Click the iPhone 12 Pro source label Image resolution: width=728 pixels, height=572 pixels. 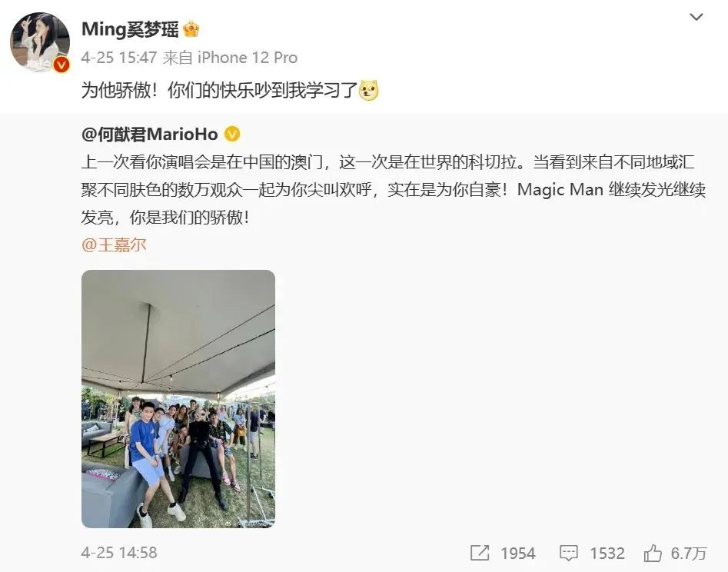coord(248,58)
